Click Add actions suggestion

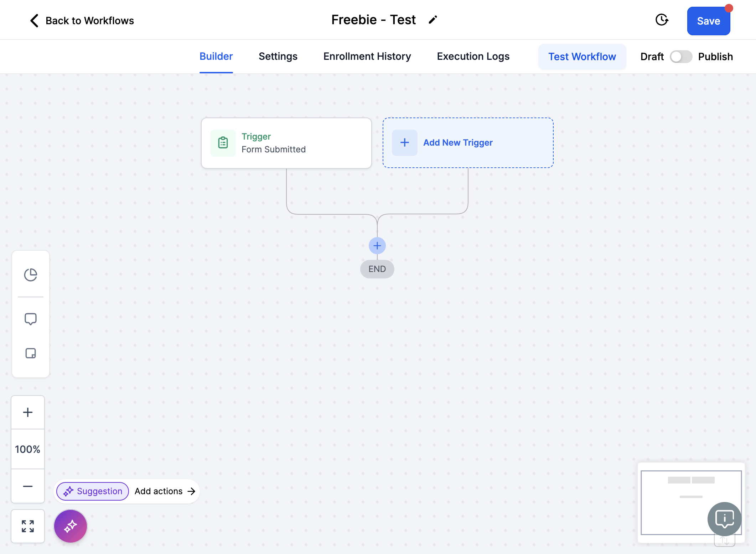point(165,491)
